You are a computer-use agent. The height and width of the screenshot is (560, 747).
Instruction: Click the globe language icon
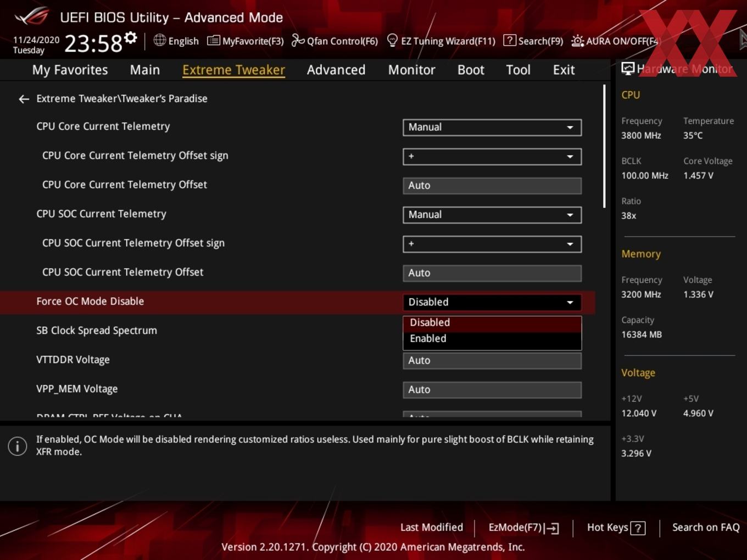159,40
